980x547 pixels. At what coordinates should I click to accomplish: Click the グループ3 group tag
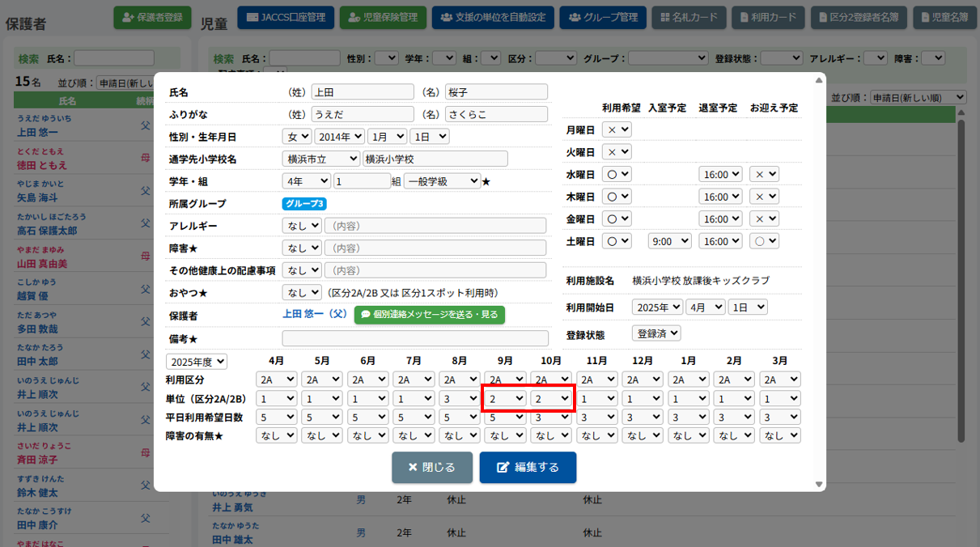pos(304,204)
